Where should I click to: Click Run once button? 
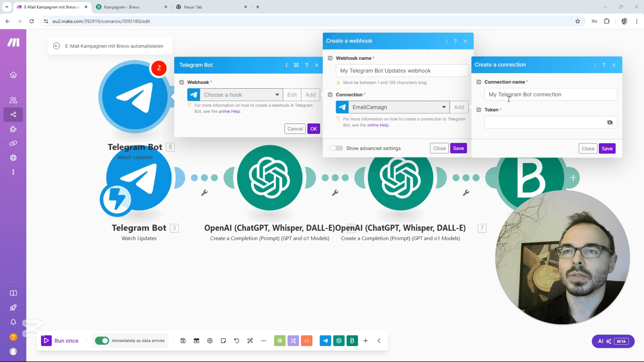(x=60, y=341)
